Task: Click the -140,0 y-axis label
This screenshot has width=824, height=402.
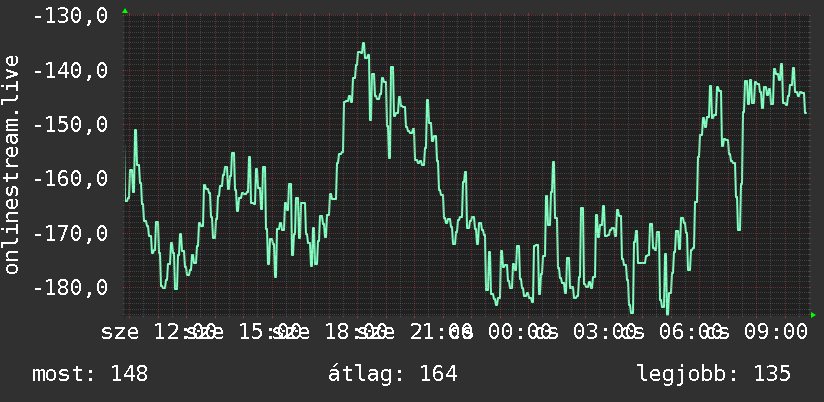Action: (70, 70)
